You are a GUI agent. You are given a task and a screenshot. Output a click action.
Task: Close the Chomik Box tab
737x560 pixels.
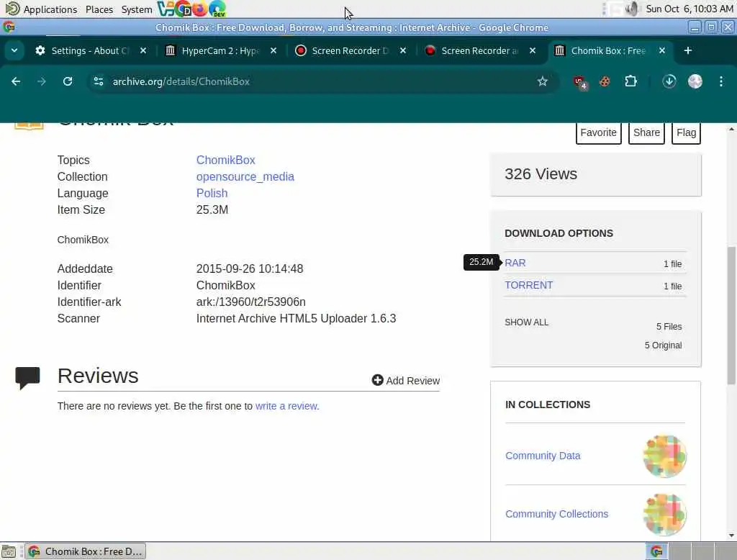662,50
